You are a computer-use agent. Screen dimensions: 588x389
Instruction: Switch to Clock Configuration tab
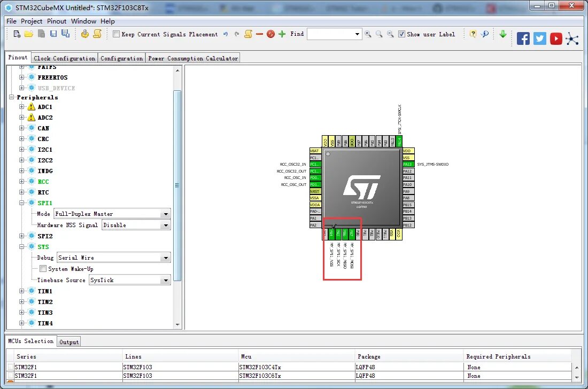[x=65, y=58]
